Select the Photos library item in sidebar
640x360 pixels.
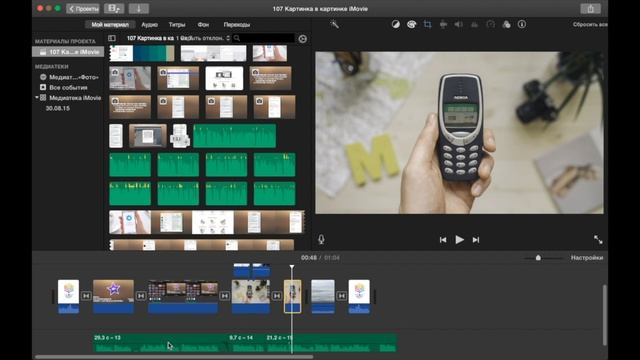point(69,77)
